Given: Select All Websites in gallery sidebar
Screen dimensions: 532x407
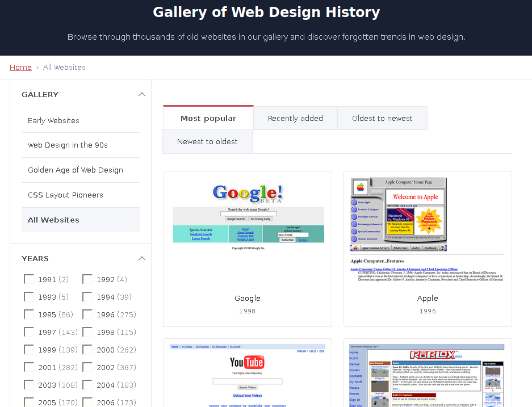Looking at the screenshot, I should click(81, 220).
